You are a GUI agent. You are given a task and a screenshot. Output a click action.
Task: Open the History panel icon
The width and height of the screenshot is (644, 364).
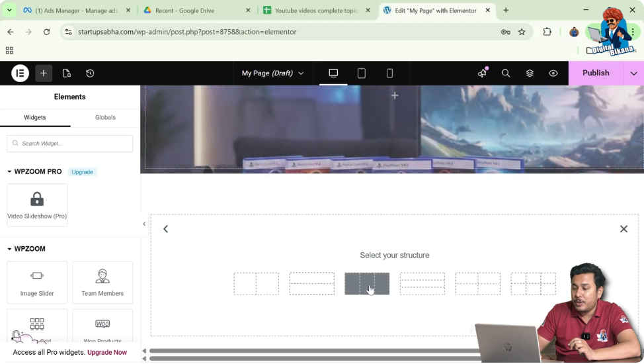[90, 73]
